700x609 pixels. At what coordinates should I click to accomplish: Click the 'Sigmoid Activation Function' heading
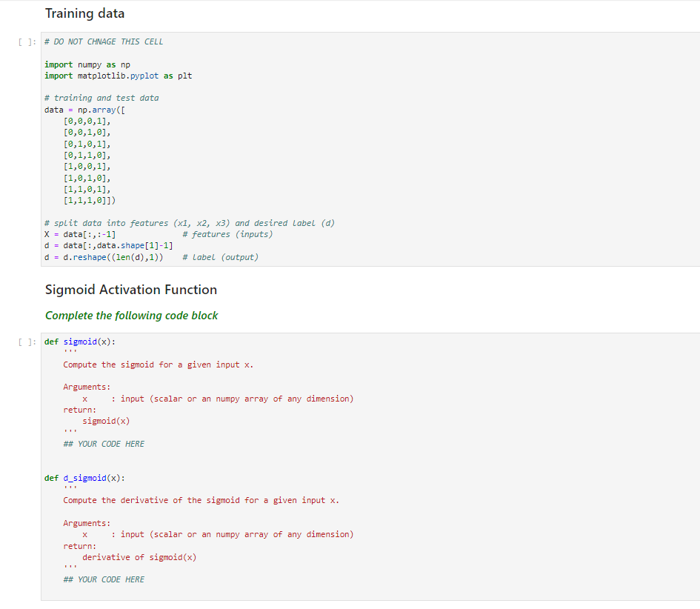[130, 290]
